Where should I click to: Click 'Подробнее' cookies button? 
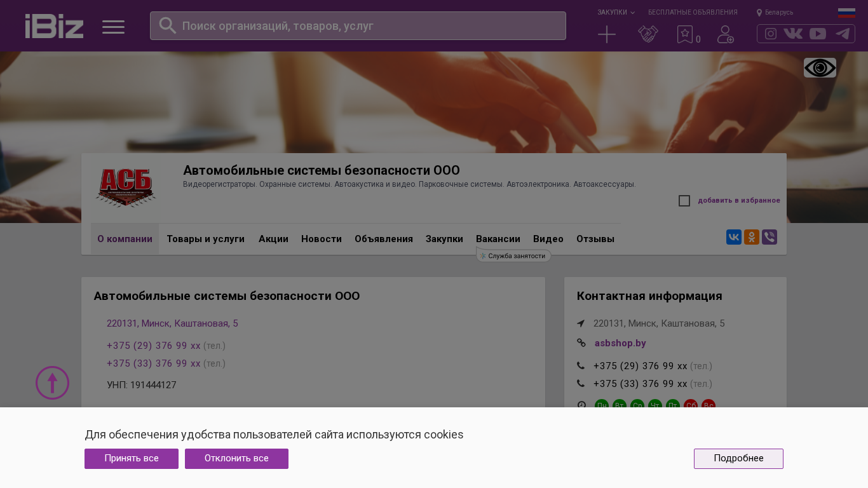click(x=738, y=459)
